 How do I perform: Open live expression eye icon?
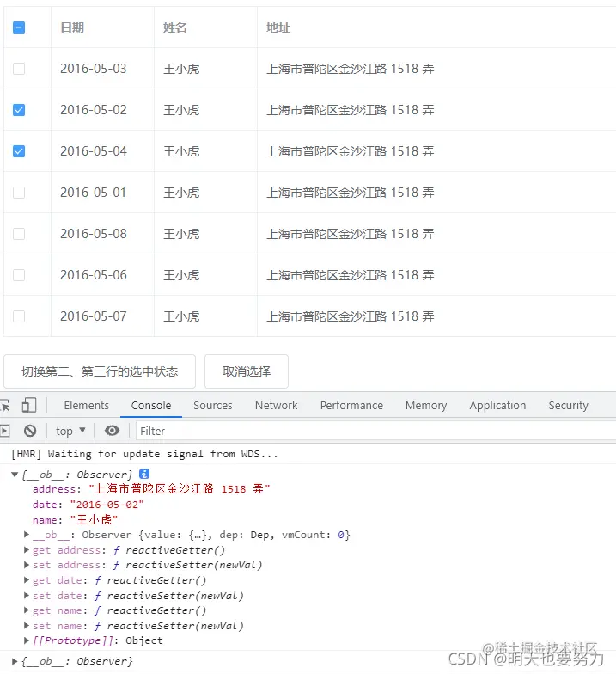pyautogui.click(x=112, y=431)
